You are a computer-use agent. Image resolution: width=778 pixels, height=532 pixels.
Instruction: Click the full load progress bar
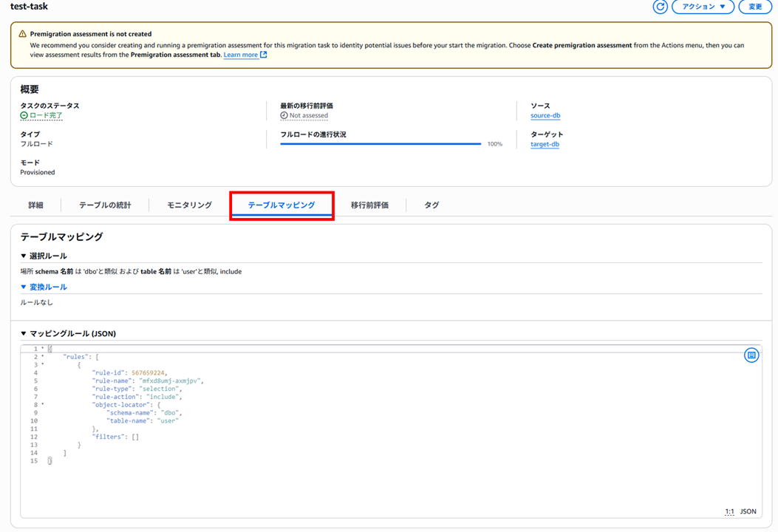(381, 144)
